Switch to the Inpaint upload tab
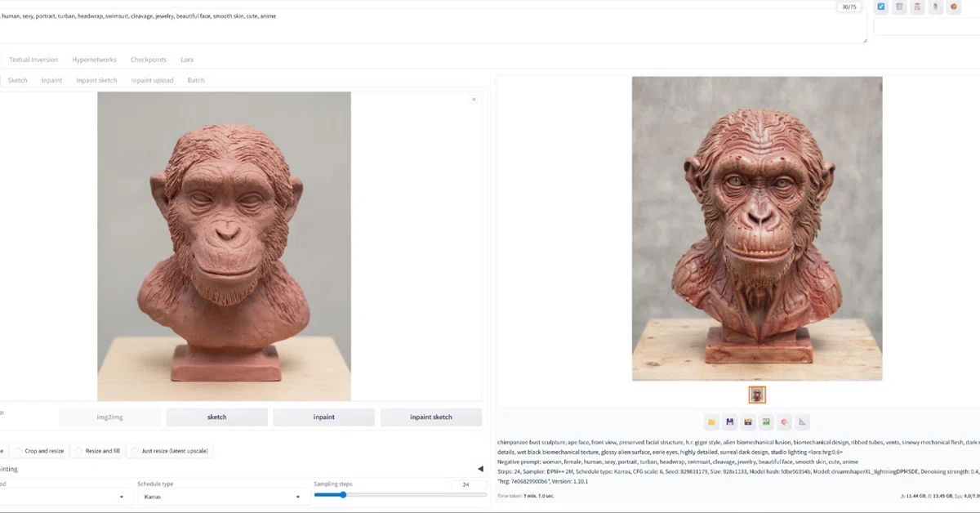 pos(152,80)
